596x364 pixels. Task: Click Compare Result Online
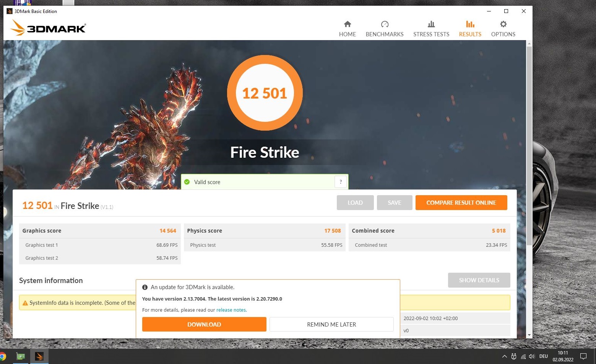coord(461,202)
